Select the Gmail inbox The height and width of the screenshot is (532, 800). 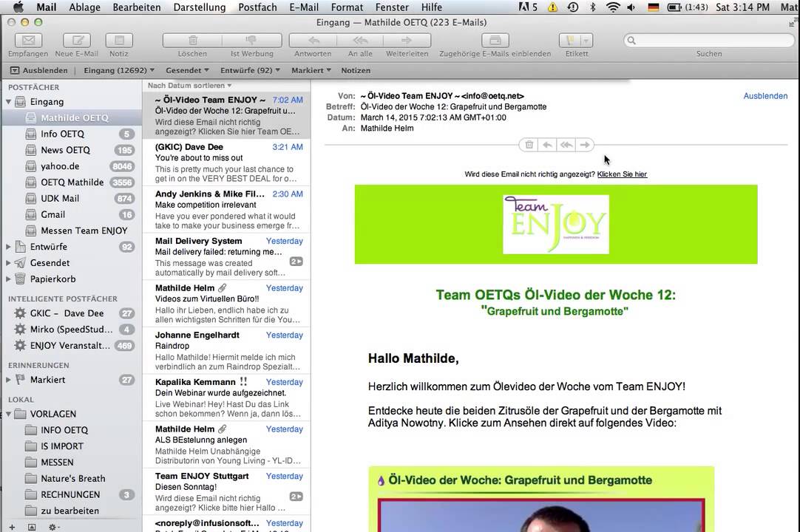(72, 215)
